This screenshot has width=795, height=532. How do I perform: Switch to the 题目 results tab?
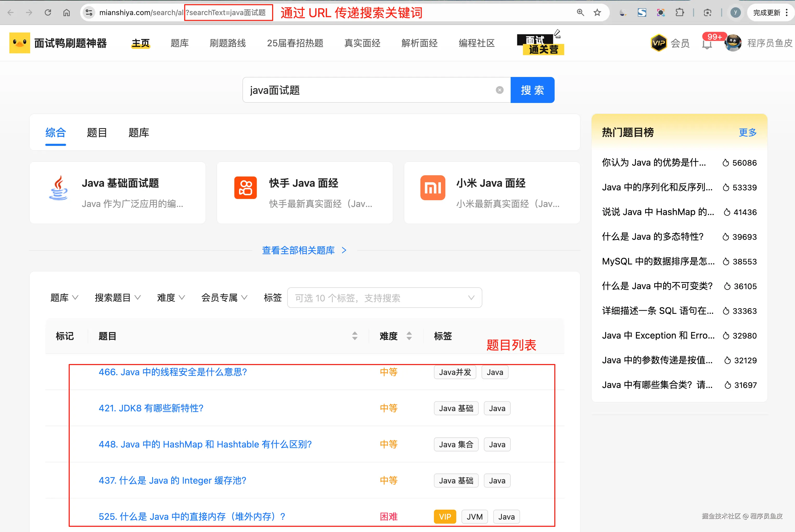pyautogui.click(x=97, y=133)
